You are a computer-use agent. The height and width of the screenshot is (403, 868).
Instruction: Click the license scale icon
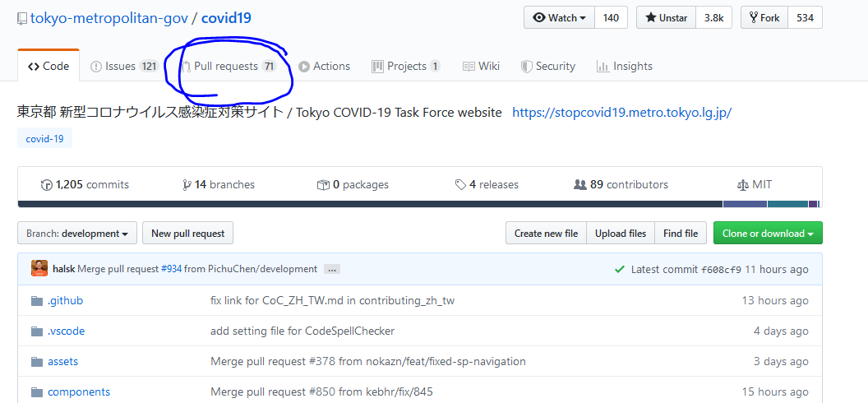743,185
